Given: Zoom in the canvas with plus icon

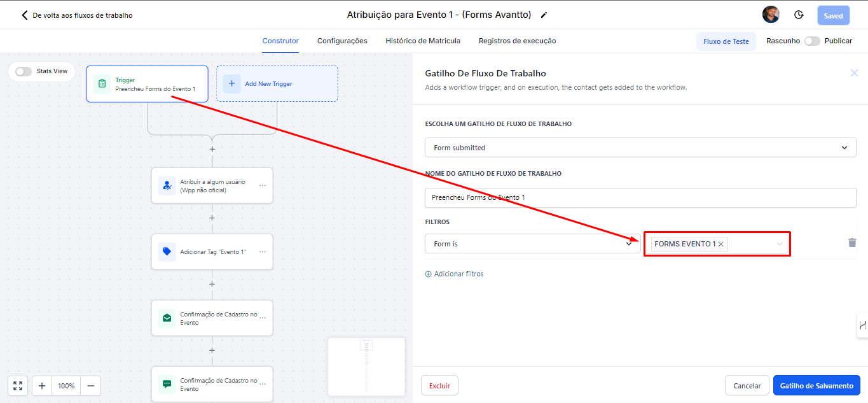Looking at the screenshot, I should pyautogui.click(x=42, y=386).
